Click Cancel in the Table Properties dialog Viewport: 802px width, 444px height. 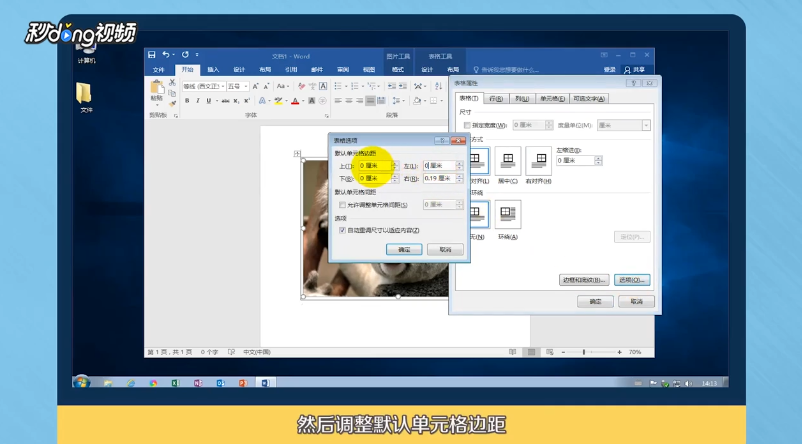pos(636,302)
